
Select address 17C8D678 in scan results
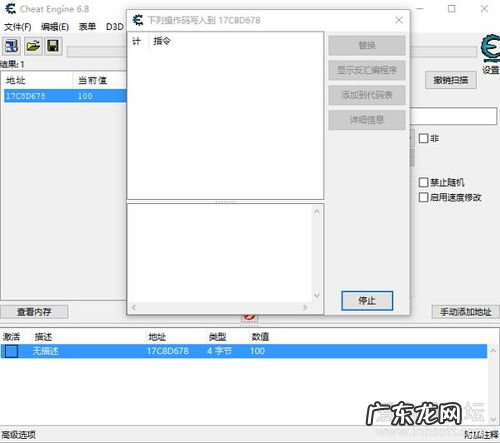26,96
